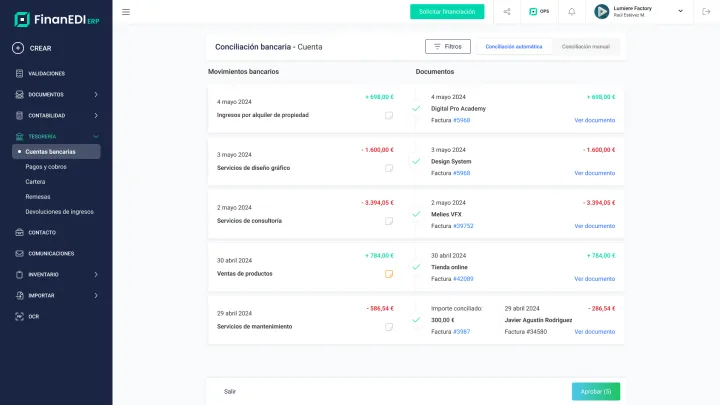Click the Crear plus icon
This screenshot has width=720, height=405.
(20, 48)
